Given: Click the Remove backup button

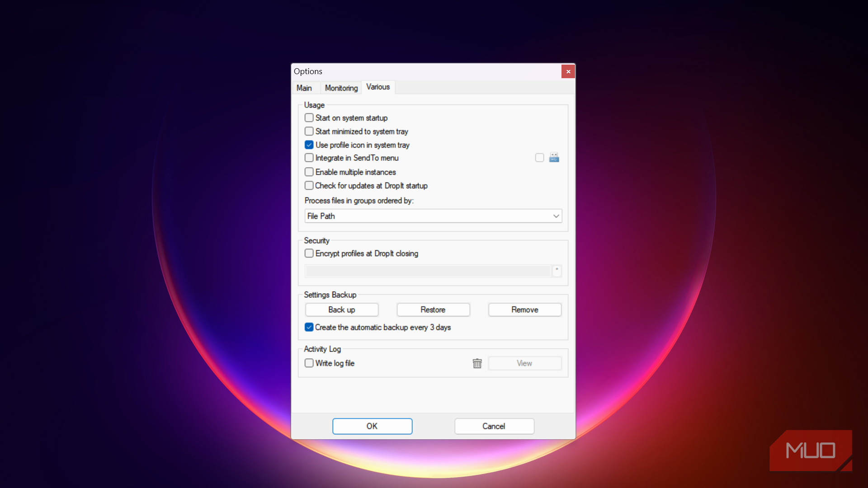Looking at the screenshot, I should pos(525,310).
